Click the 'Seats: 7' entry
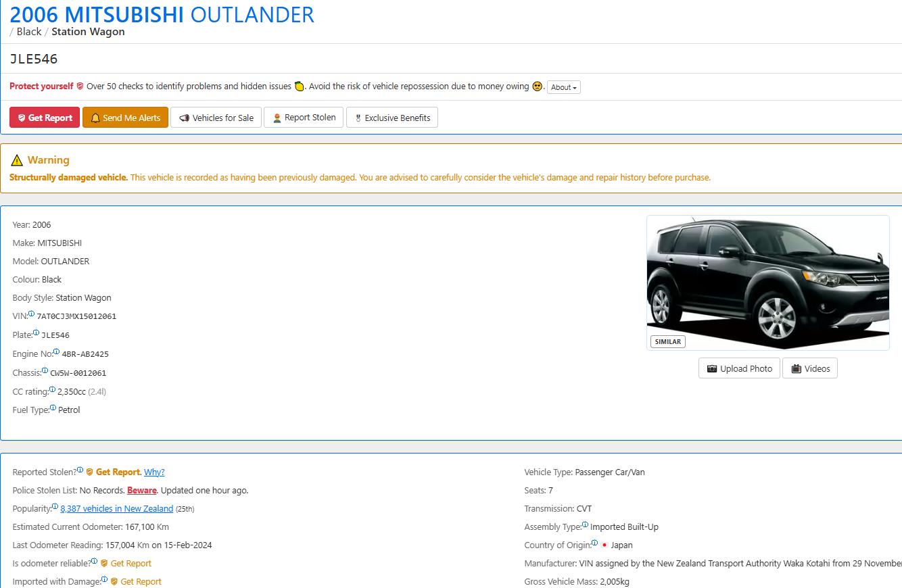Viewport: 902px width, 588px height. (539, 491)
